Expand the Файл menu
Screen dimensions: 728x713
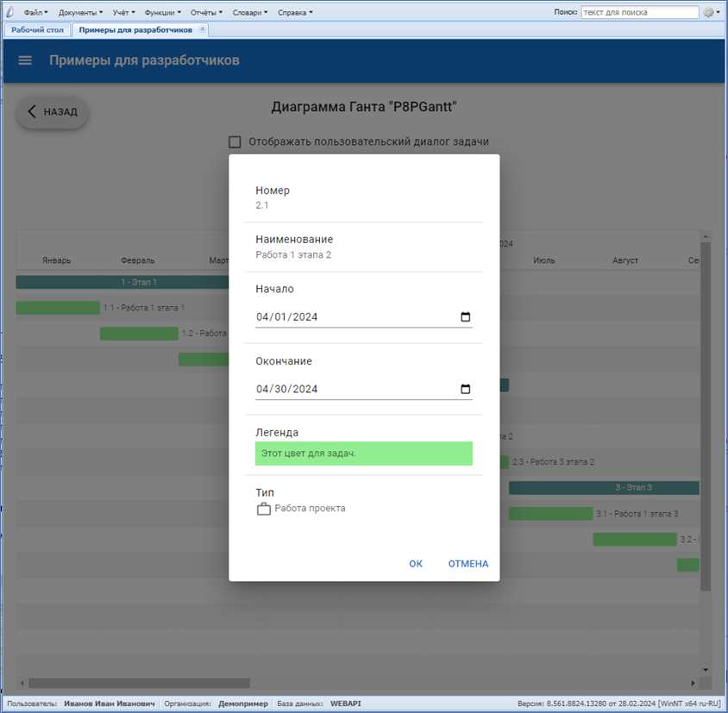click(35, 13)
